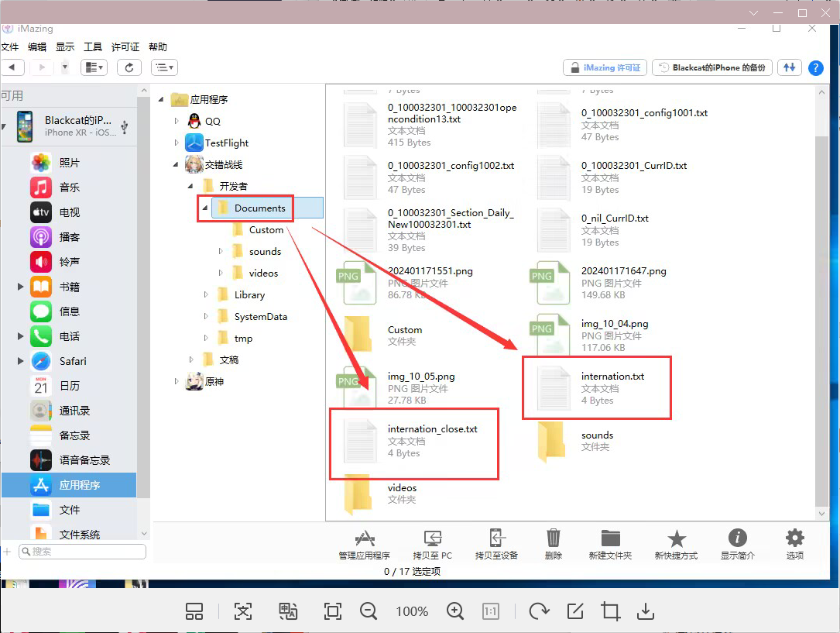840x633 pixels.
Task: Select the videos folder in tree
Action: 256,273
